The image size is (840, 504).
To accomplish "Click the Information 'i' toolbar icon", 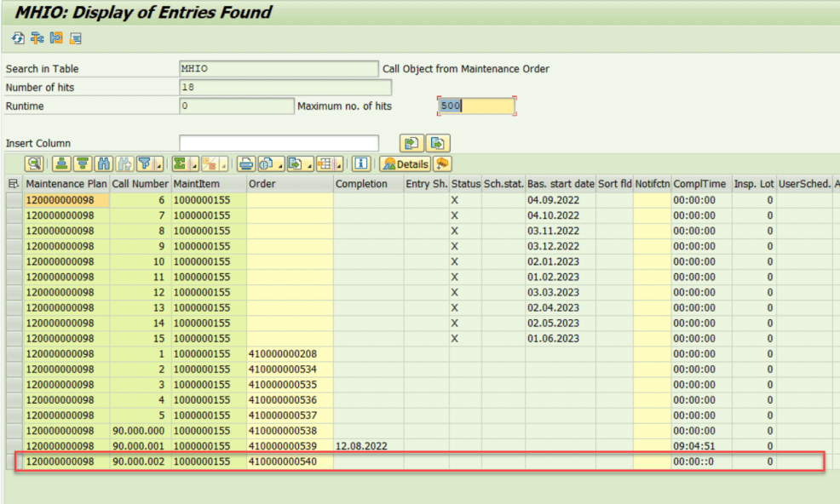I will [361, 163].
